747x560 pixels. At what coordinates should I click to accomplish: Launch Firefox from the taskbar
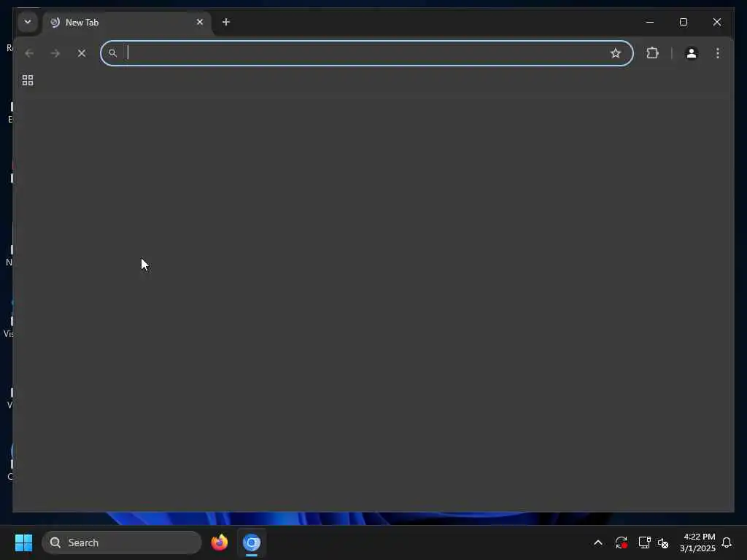220,542
